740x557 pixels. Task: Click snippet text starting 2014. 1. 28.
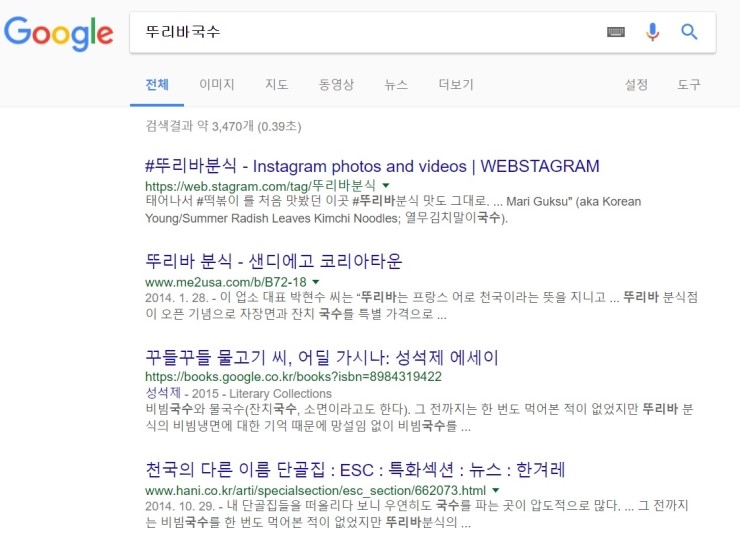tap(421, 306)
